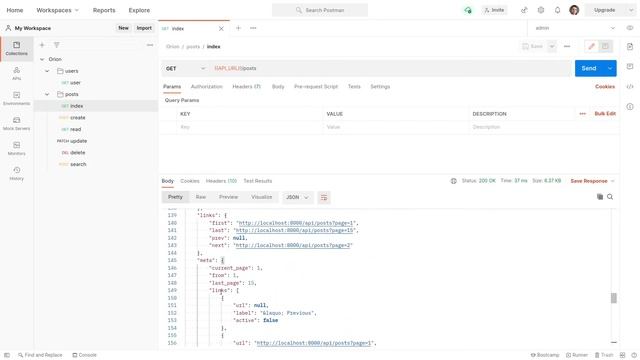Open the tab bar three-dot menu
This screenshot has height=360, width=640.
[253, 28]
